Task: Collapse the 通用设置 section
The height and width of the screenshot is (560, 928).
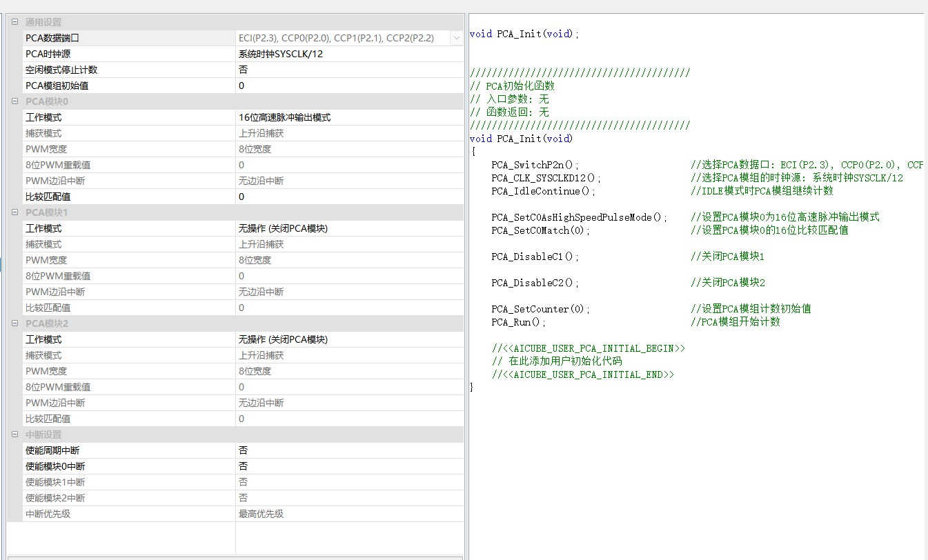Action: (15, 22)
